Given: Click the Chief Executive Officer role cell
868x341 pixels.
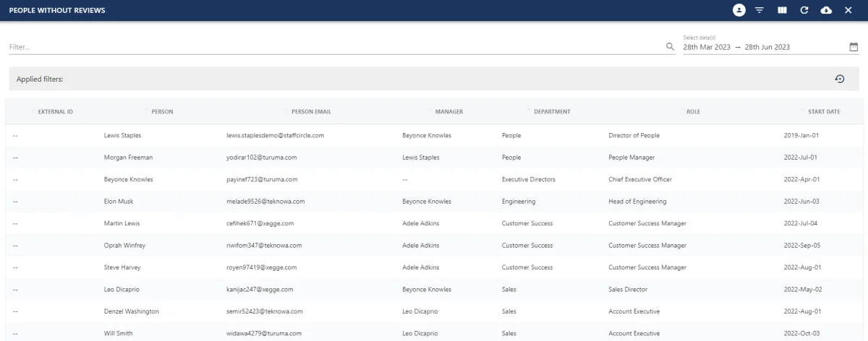Looking at the screenshot, I should [640, 179].
